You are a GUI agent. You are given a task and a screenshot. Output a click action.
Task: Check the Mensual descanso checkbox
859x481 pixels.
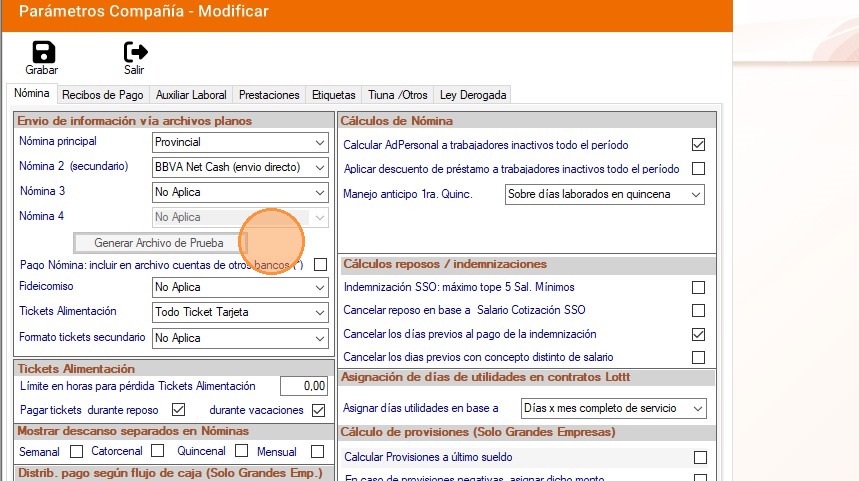(x=317, y=451)
